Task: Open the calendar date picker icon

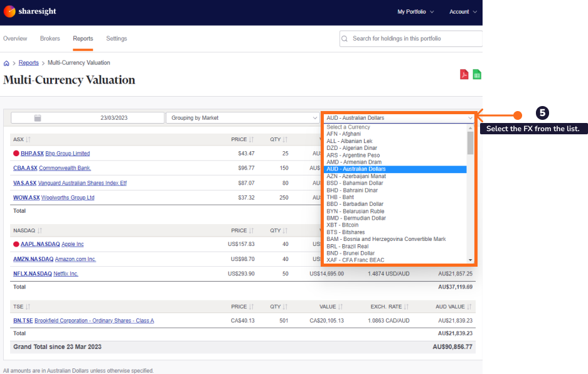Action: [38, 118]
